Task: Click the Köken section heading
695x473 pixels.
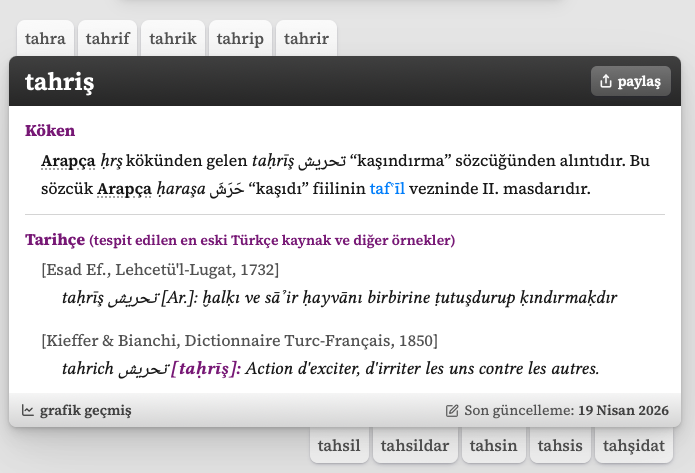Action: click(x=50, y=131)
